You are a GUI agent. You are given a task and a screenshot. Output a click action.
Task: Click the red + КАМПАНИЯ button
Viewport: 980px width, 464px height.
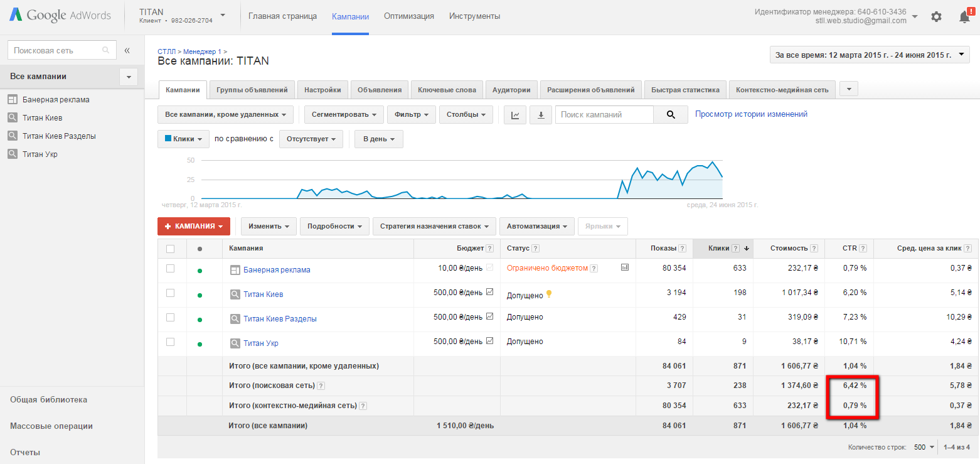point(194,226)
